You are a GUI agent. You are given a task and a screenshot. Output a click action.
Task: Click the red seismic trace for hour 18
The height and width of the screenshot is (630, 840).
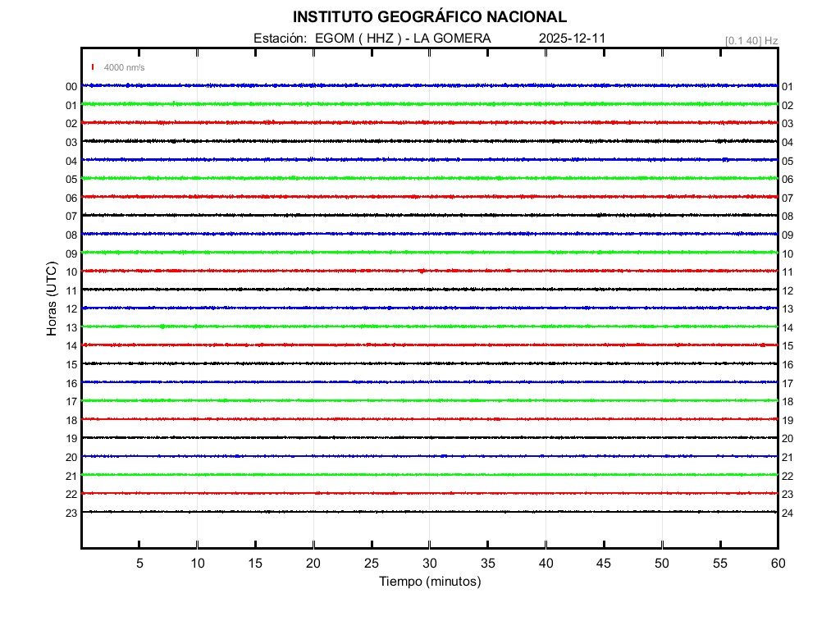(x=429, y=419)
